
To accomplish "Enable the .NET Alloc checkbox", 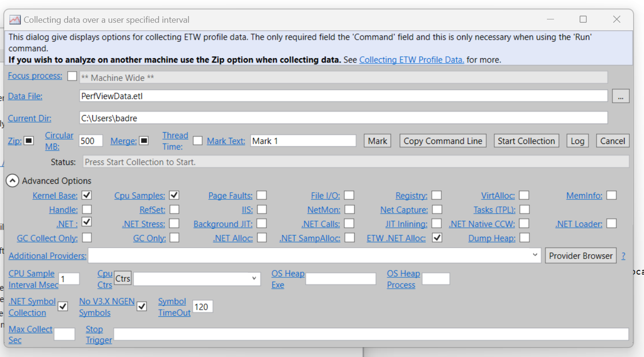I will pos(261,238).
